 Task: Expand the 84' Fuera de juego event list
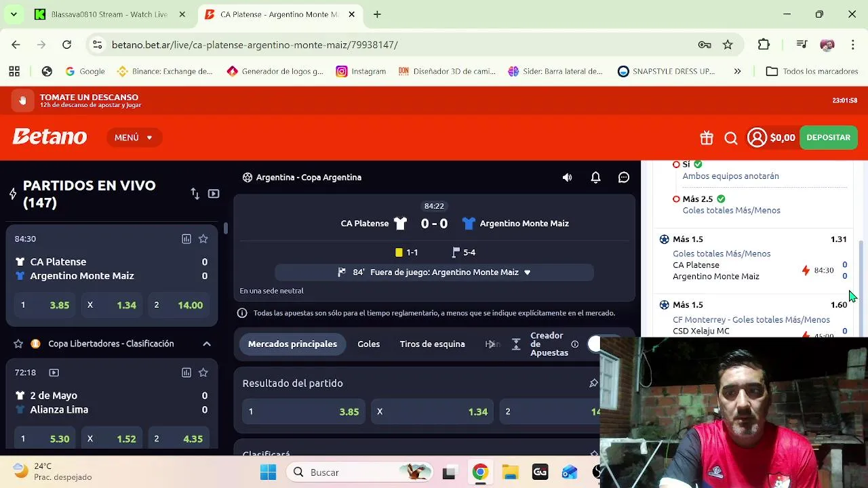pyautogui.click(x=434, y=272)
